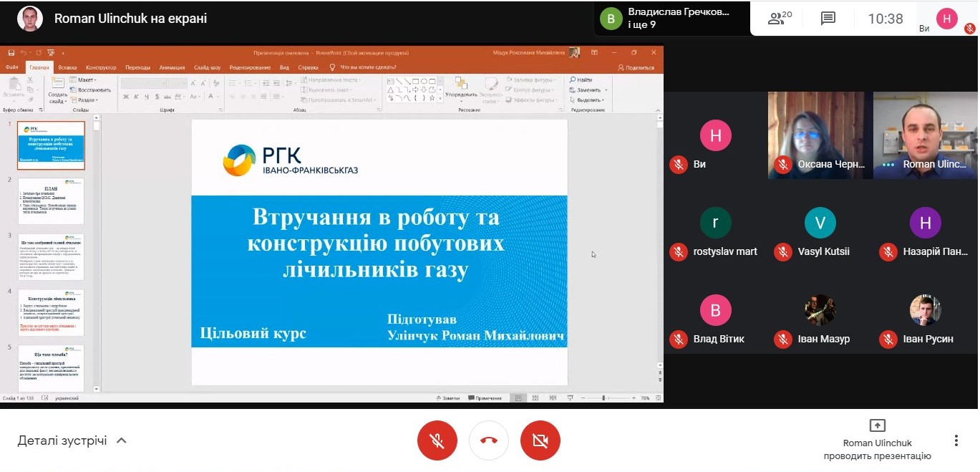Viewport: 980px width, 472px height.
Task: Apply bold formatting with the Ж icon
Action: pos(125,97)
